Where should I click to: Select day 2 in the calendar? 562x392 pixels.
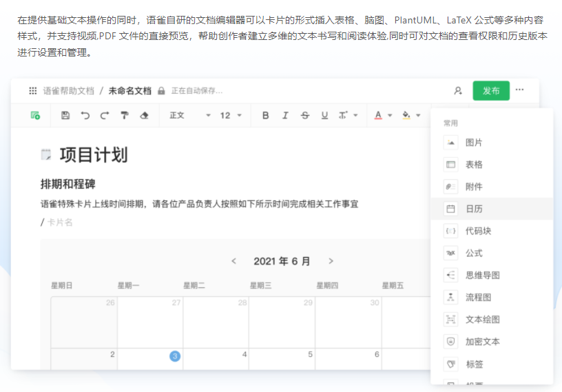click(112, 354)
